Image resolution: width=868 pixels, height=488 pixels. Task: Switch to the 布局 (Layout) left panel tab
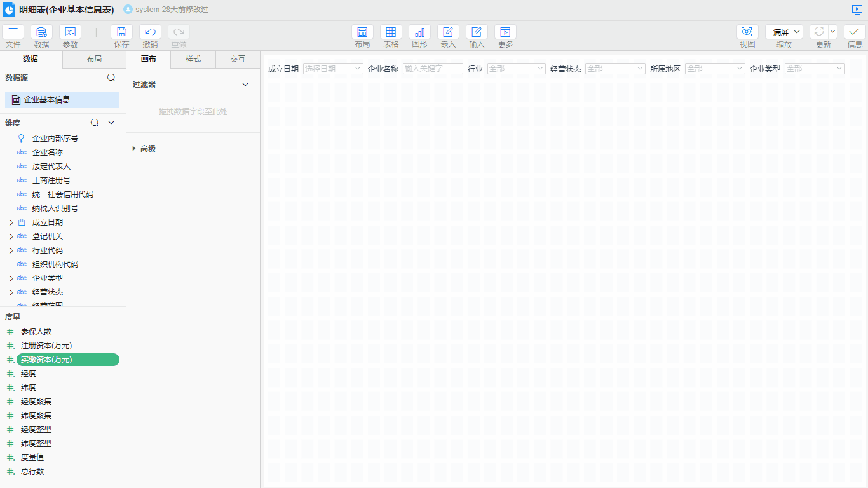click(94, 59)
